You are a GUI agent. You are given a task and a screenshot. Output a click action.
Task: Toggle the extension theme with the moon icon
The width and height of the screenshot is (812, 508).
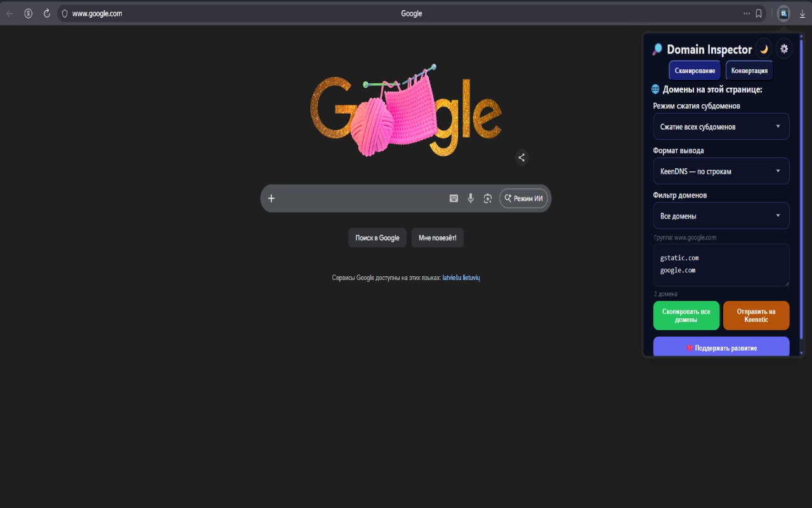coord(764,48)
